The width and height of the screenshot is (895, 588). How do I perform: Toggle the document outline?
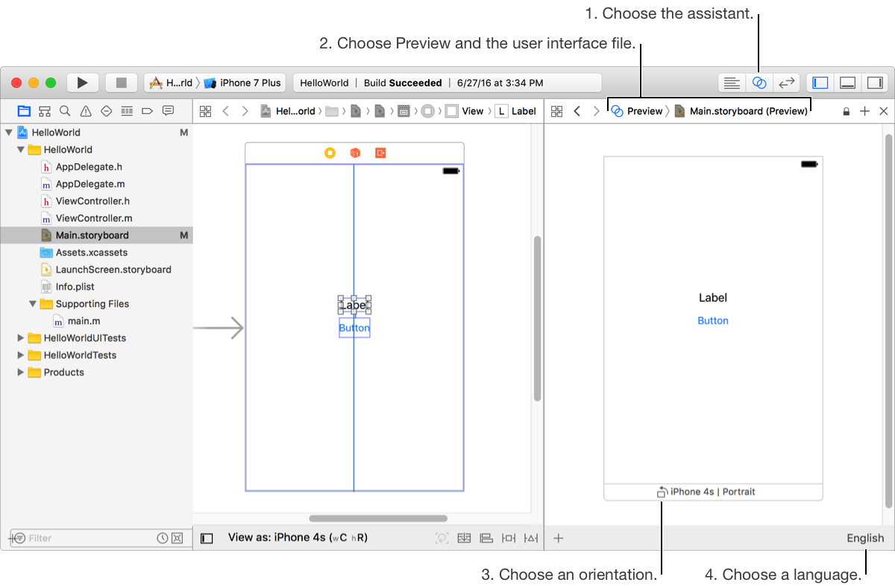coord(207,538)
